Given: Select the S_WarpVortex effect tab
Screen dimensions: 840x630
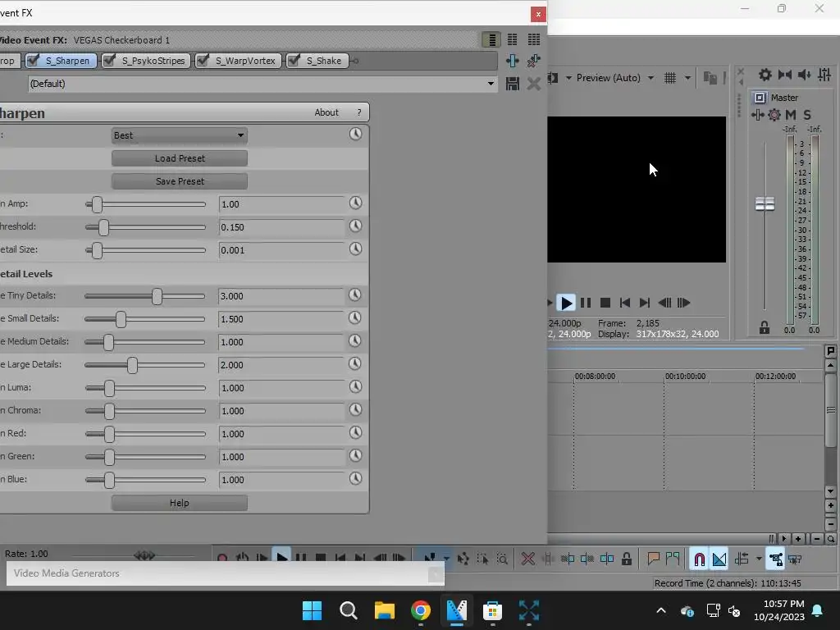Looking at the screenshot, I should point(245,61).
